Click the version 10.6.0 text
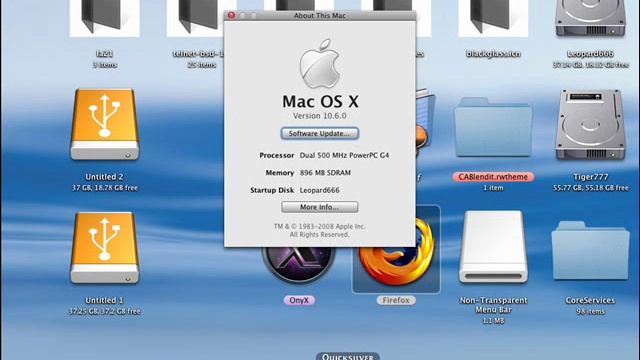Viewport: 640px width, 360px height. [x=320, y=116]
